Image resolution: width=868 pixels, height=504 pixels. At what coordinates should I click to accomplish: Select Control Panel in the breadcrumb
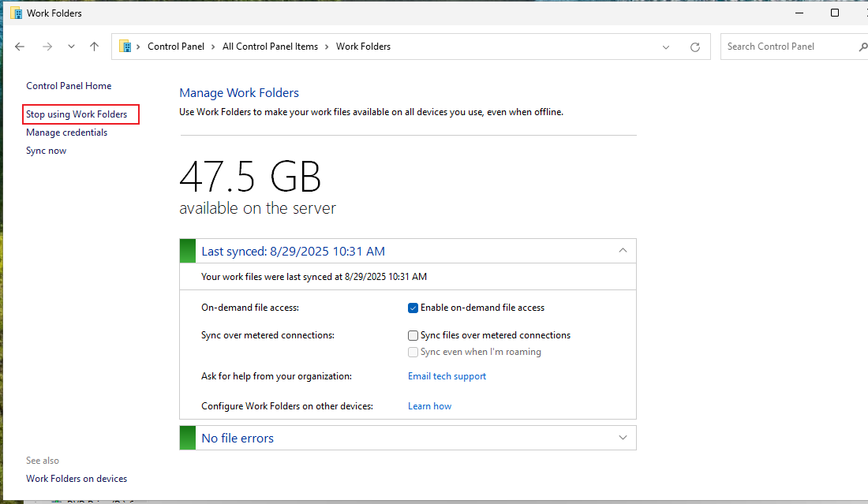coord(175,47)
